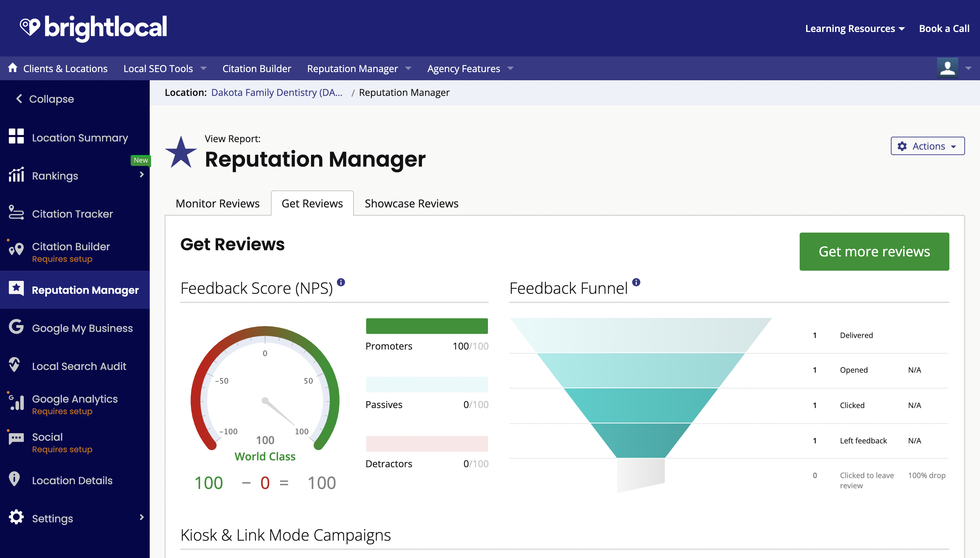Open Google Analytics setup from the sidebar

[15, 402]
